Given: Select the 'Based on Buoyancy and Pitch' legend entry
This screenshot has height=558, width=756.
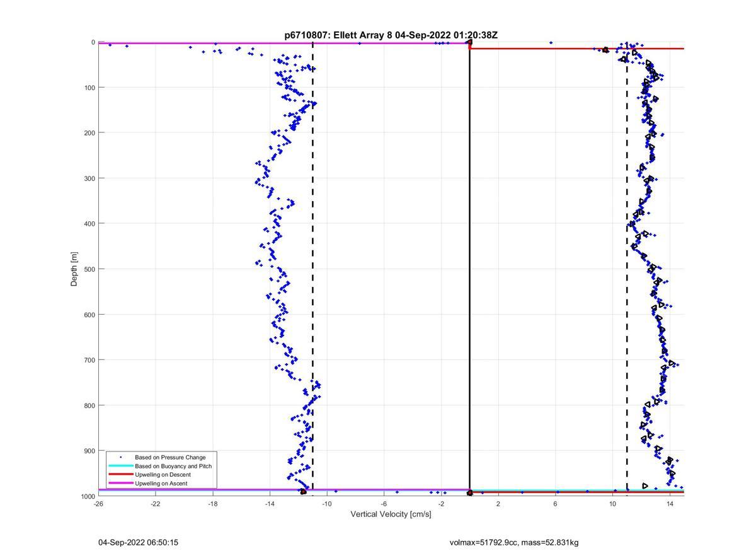Looking at the screenshot, I should point(173,466).
